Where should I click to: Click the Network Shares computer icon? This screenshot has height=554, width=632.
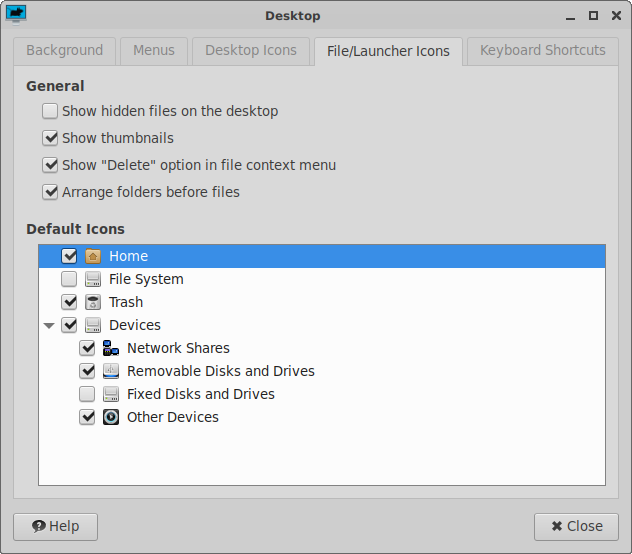(111, 348)
